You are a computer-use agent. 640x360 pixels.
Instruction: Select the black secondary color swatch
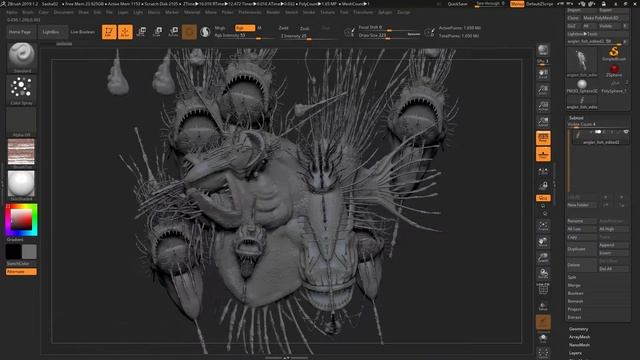pyautogui.click(x=13, y=252)
